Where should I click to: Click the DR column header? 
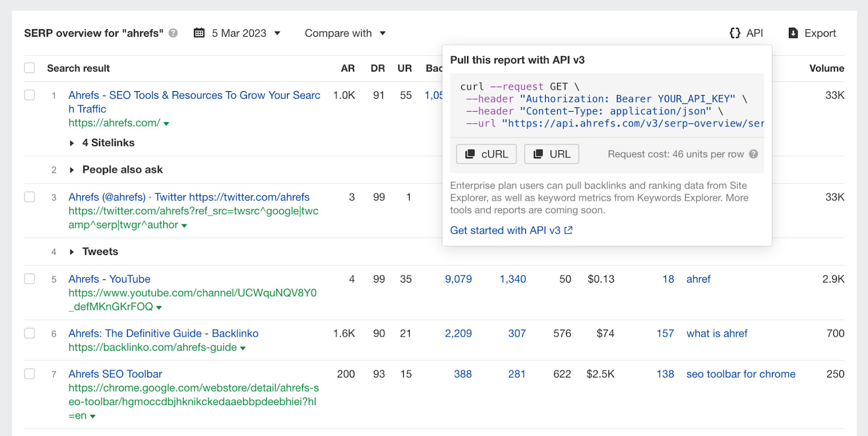click(x=378, y=68)
